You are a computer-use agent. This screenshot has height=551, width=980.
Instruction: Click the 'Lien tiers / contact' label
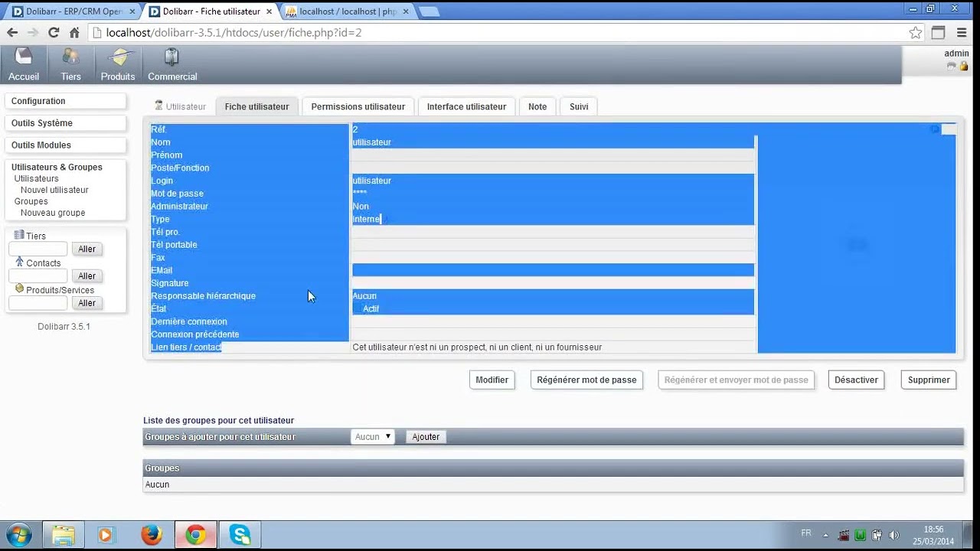point(186,347)
